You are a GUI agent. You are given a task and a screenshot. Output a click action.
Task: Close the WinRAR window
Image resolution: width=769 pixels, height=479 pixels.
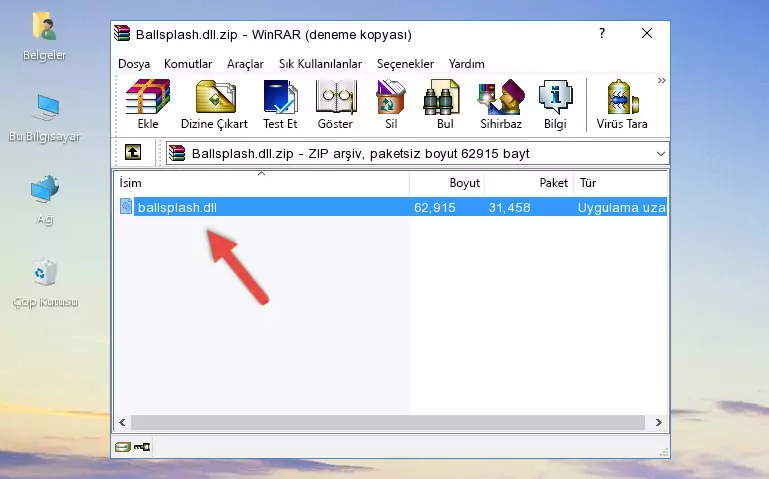point(647,33)
